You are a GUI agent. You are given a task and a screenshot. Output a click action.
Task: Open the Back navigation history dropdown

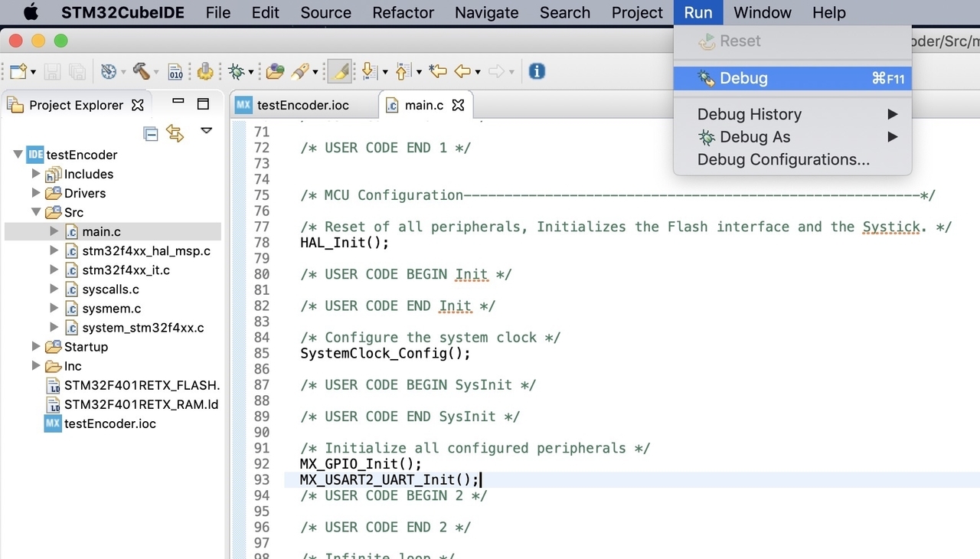[478, 73]
